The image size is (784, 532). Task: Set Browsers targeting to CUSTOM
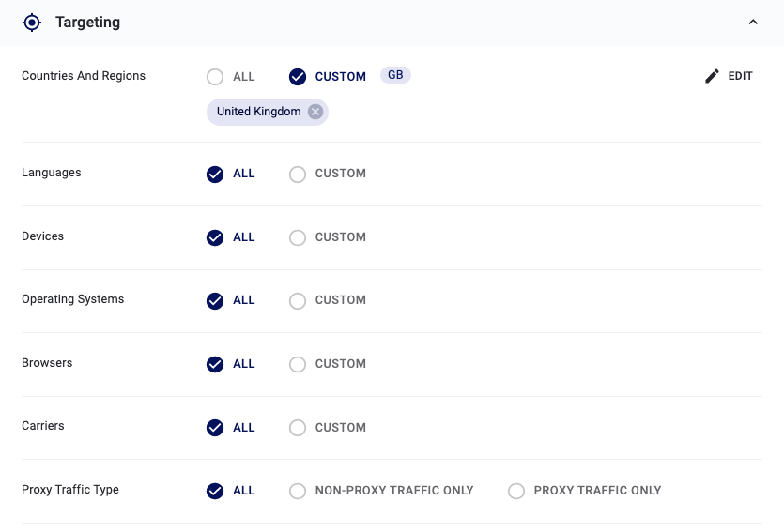point(298,364)
